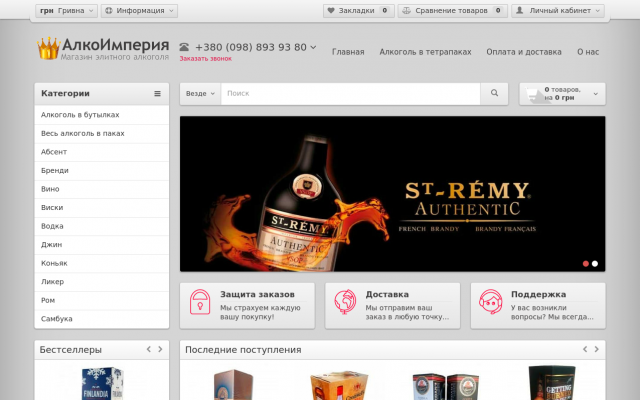Screen dimensions: 640x400
Task: Click the heart icon in Закладки
Action: pos(331,11)
